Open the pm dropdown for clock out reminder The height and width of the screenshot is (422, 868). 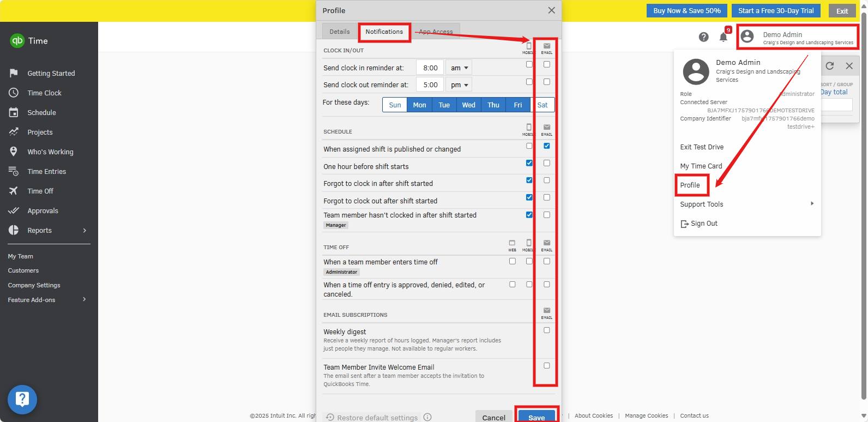(x=459, y=85)
